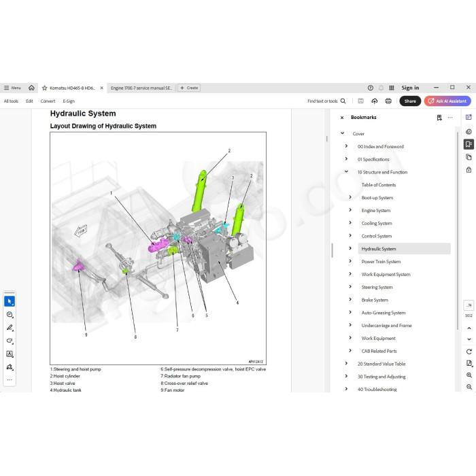Toggle the bookmarks side panel icon
476x476 pixels.
click(x=469, y=144)
